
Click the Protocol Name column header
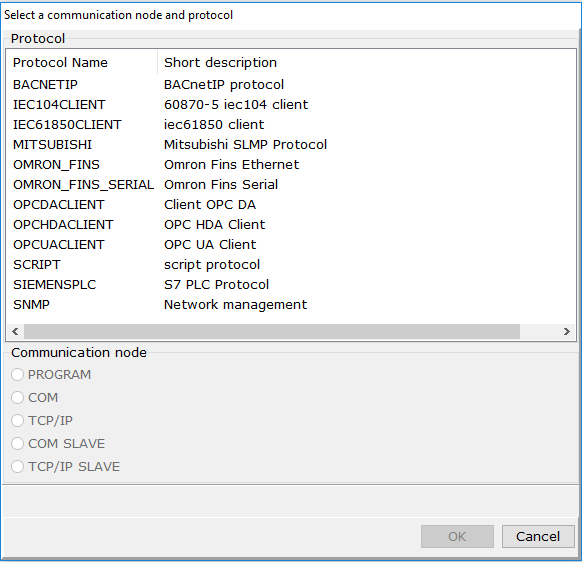[x=82, y=62]
